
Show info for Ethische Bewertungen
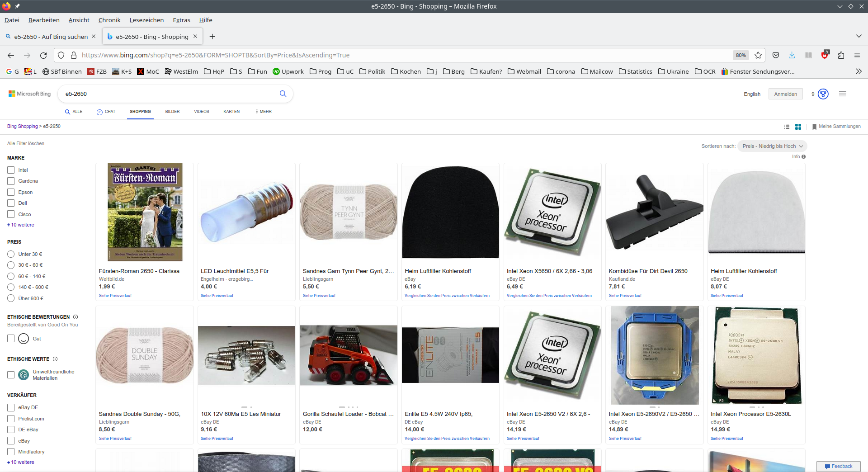75,317
